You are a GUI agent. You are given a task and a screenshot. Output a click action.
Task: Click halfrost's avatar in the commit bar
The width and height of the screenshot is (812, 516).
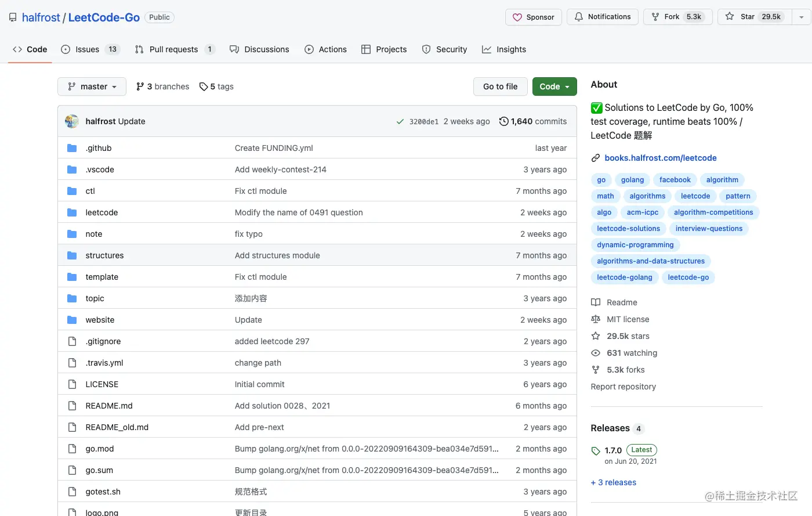point(72,121)
